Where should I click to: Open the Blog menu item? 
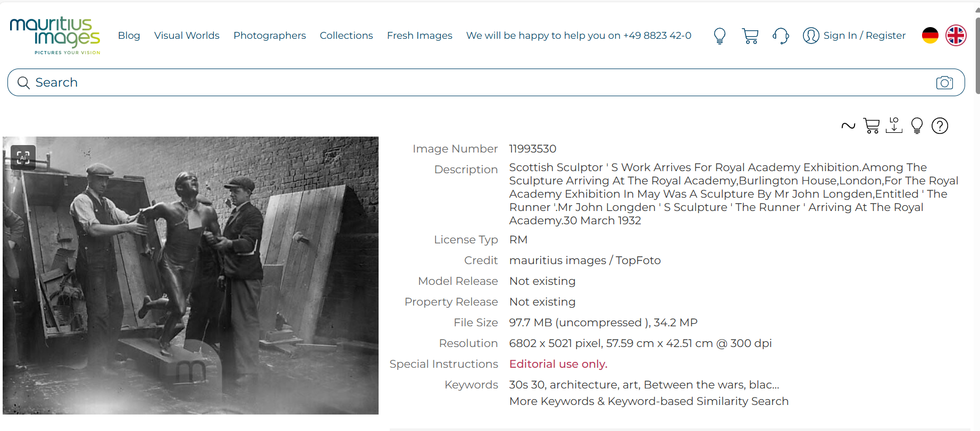click(x=129, y=36)
